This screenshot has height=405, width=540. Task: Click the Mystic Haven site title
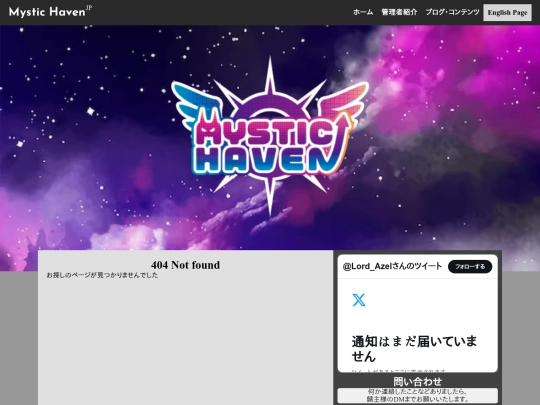coord(50,12)
